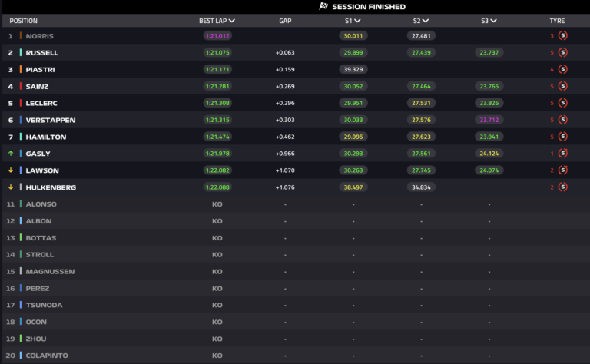This screenshot has width=590, height=364.
Task: Click Hulkenberg's soft tyre icon
Action: [x=563, y=187]
